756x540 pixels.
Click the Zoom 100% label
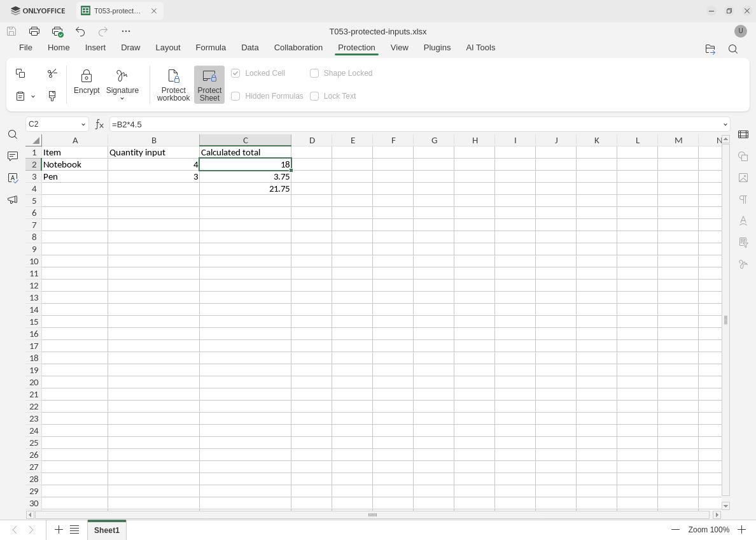708,530
